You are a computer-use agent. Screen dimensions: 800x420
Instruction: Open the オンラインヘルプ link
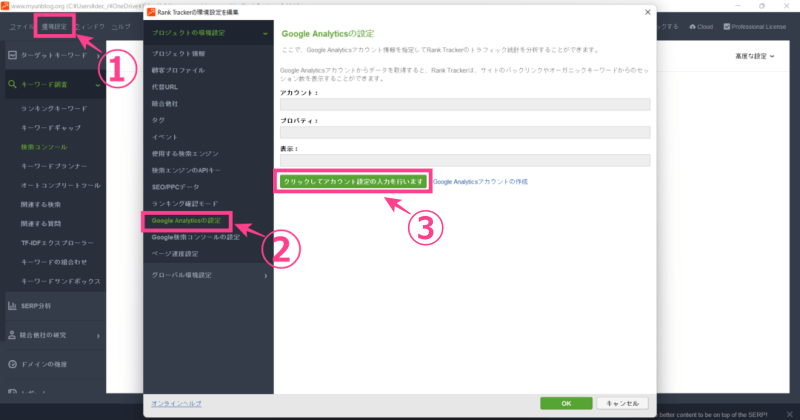point(176,404)
